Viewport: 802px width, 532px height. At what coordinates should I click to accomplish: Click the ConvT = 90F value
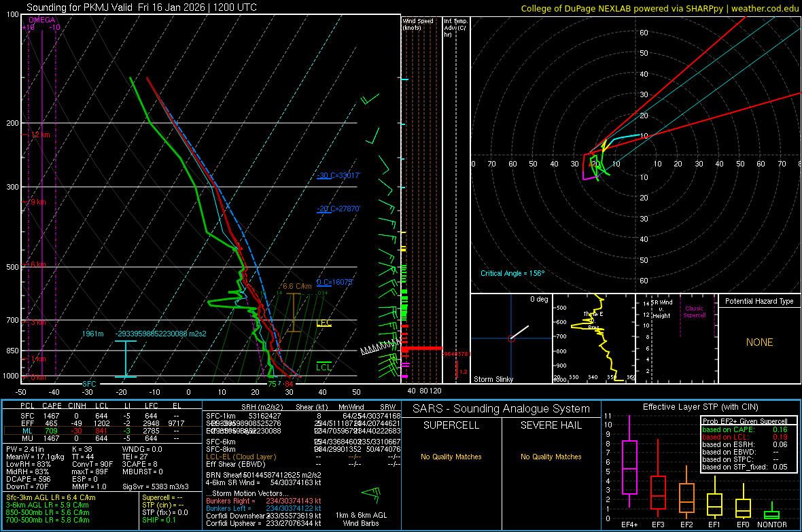92,464
